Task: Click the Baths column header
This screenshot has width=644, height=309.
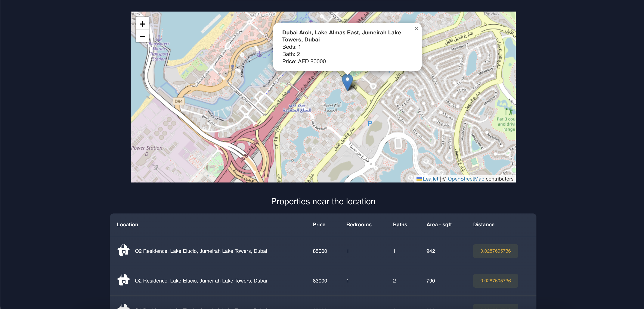Action: [x=400, y=225]
